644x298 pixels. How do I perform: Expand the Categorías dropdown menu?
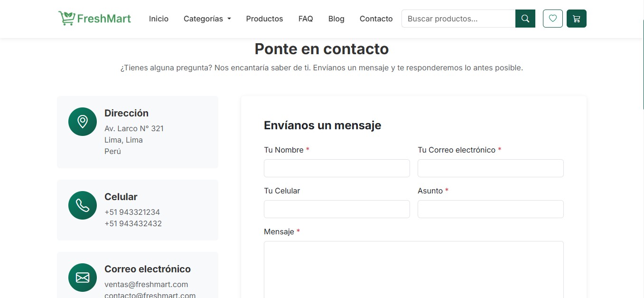click(207, 19)
